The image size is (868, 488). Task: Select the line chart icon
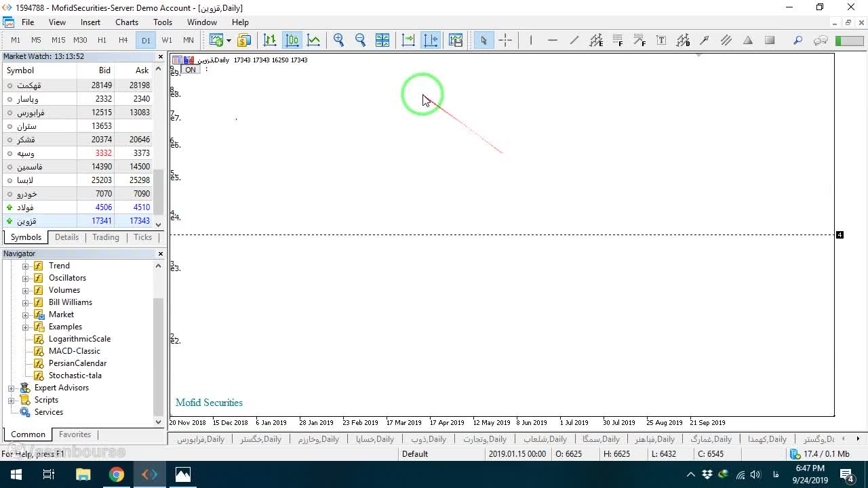(x=313, y=40)
